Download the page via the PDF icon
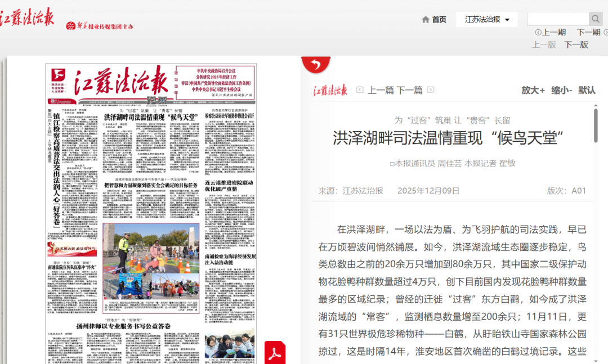Viewport: 608px width, 364px height. pyautogui.click(x=275, y=353)
